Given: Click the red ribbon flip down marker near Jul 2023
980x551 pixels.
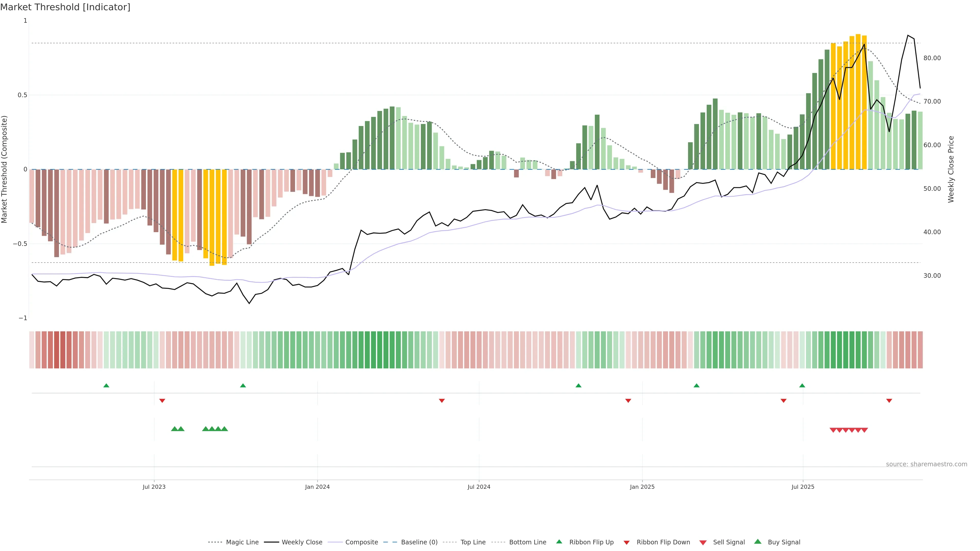Looking at the screenshot, I should 162,400.
